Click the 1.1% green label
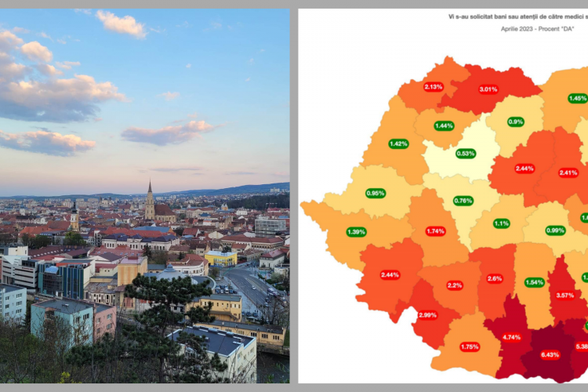Image resolution: width=588 pixels, height=392 pixels. [502, 223]
